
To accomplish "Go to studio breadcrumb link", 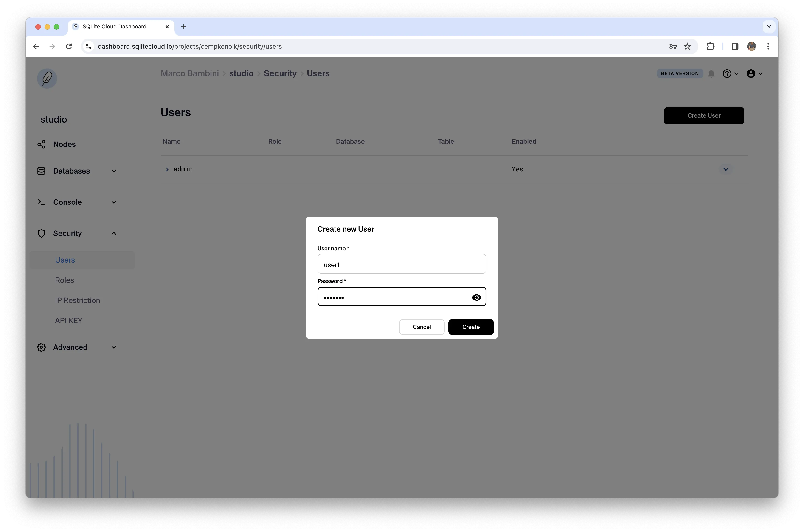I will click(241, 73).
